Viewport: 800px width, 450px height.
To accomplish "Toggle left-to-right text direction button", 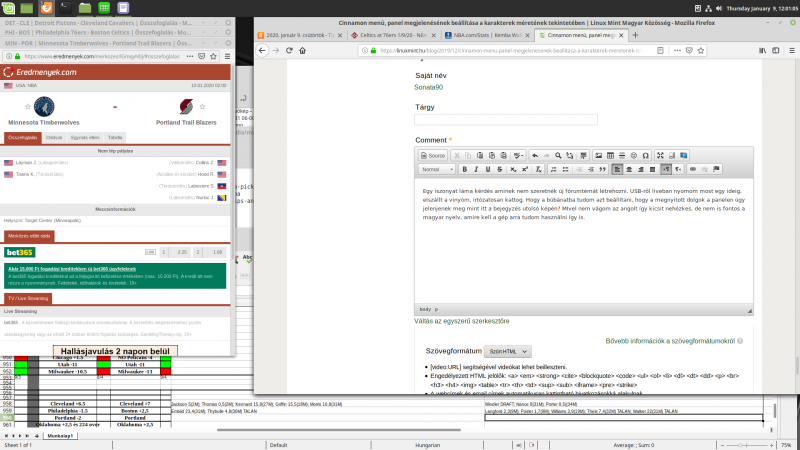I will pyautogui.click(x=666, y=169).
